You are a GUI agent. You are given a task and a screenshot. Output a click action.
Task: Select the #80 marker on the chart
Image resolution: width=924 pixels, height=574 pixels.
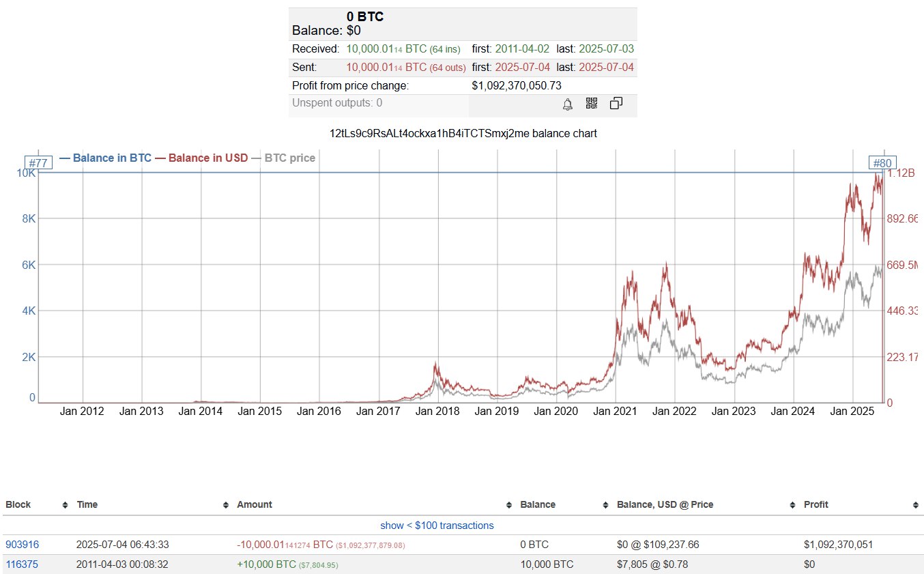[x=882, y=162]
